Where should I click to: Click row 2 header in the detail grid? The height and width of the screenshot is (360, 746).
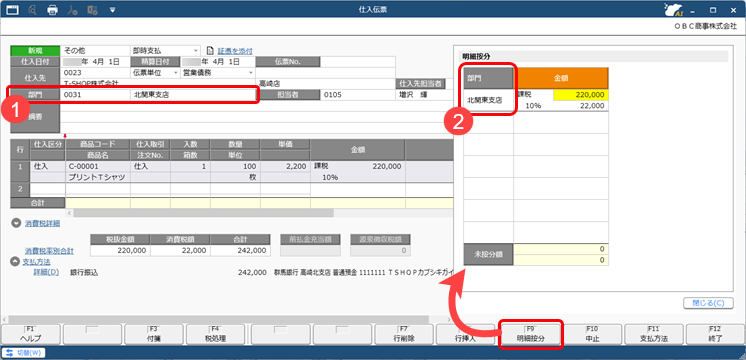(x=20, y=188)
